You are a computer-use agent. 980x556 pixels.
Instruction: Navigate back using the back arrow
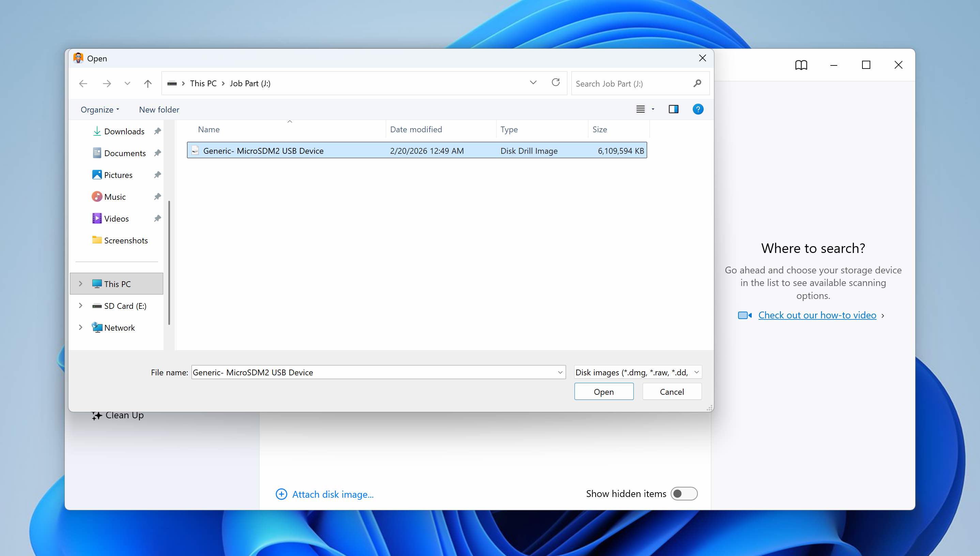(x=83, y=83)
